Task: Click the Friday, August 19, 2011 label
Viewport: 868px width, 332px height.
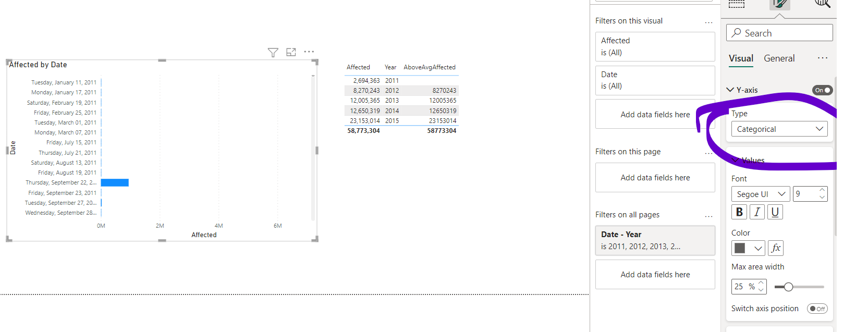Action: (x=67, y=173)
